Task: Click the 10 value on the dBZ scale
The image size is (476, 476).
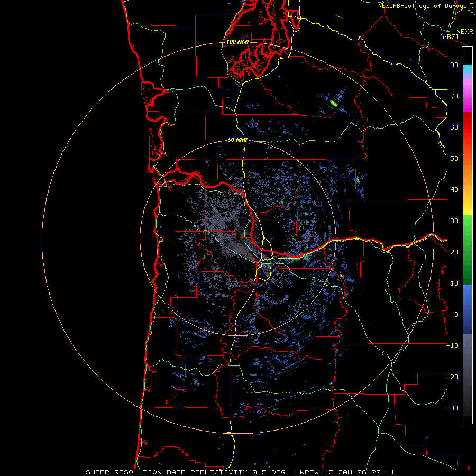Action: point(454,283)
